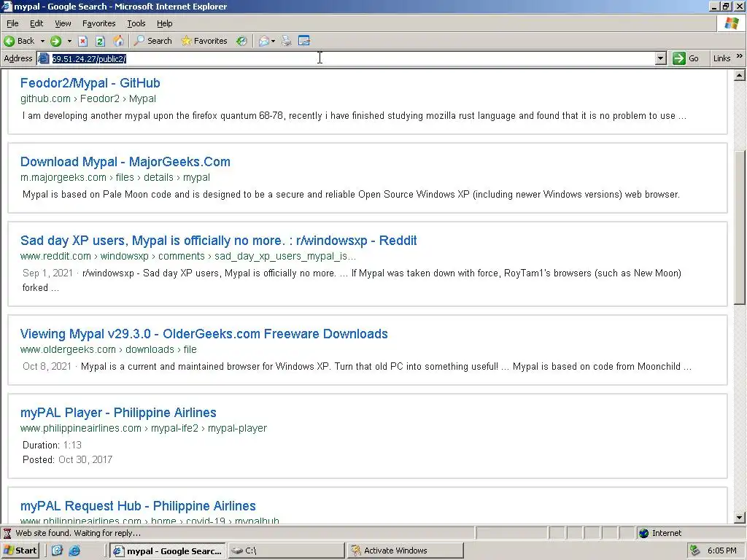Screen dimensions: 747x560
Task: Click the Show Desktop quick launch icon
Action: point(57,551)
